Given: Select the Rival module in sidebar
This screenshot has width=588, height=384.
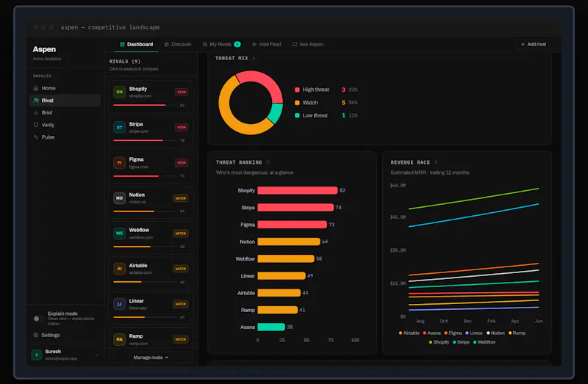Looking at the screenshot, I should pyautogui.click(x=65, y=101).
